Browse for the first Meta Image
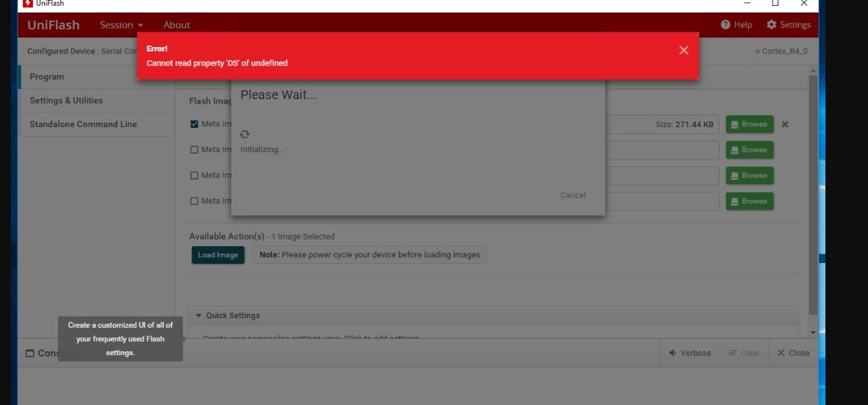Image resolution: width=868 pixels, height=405 pixels. point(750,124)
